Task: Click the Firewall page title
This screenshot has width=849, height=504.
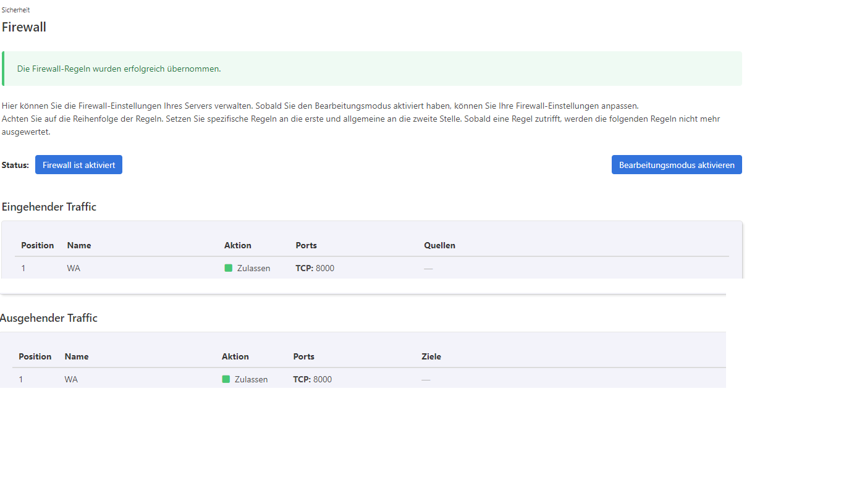Action: 24,27
